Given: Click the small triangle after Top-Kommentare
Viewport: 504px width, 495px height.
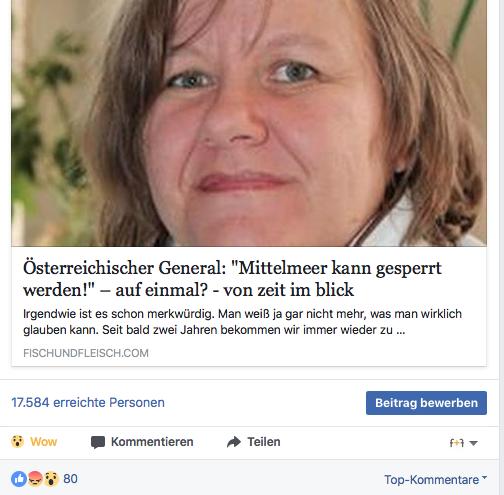Looking at the screenshot, I should click(x=484, y=477).
